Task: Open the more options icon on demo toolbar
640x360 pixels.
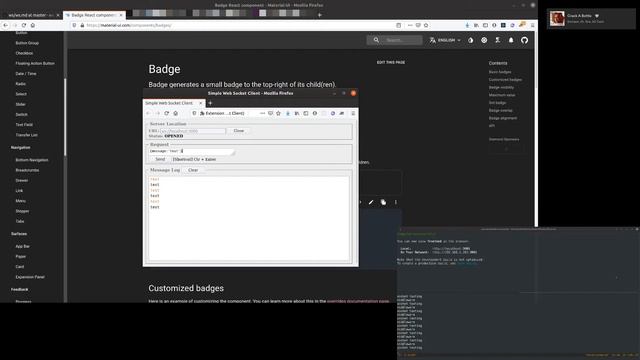Action: coord(396,202)
